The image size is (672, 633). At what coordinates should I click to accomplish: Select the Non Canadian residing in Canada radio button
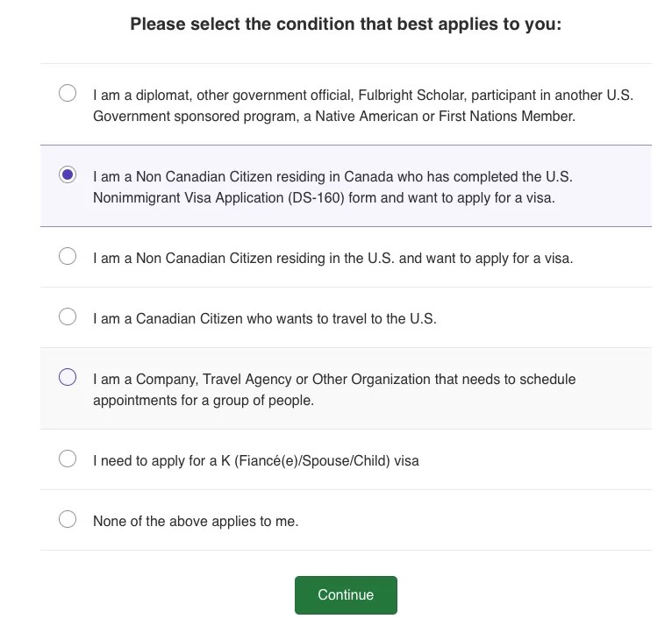[x=68, y=174]
